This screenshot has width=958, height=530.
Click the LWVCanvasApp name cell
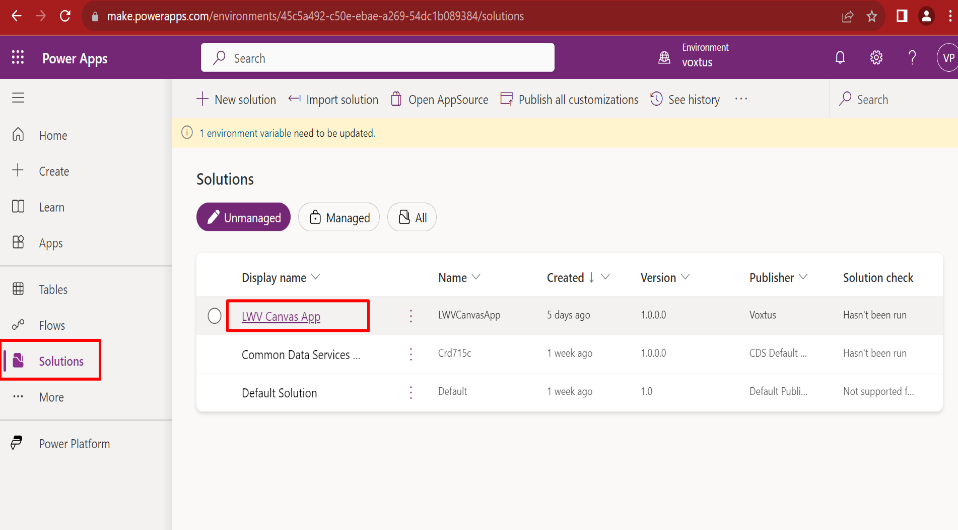pos(469,315)
